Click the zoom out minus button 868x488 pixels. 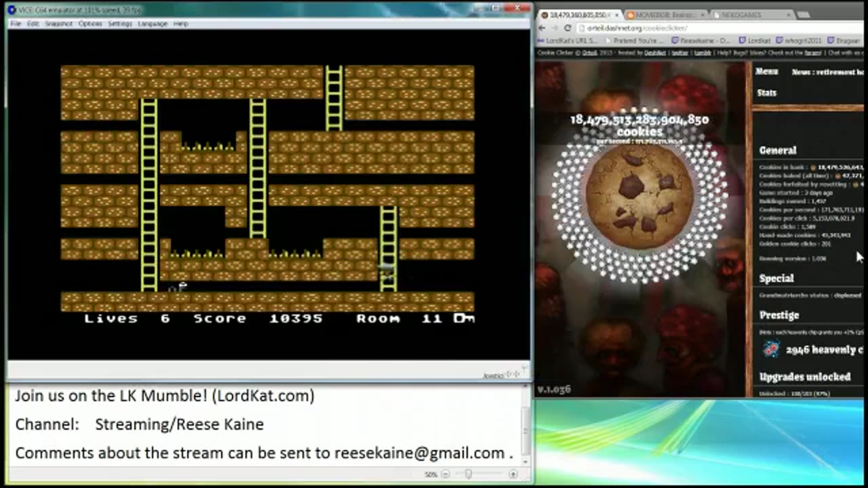[x=446, y=474]
